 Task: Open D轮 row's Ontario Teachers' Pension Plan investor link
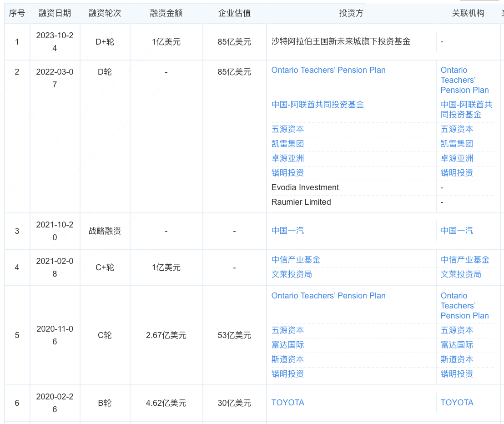tap(328, 70)
